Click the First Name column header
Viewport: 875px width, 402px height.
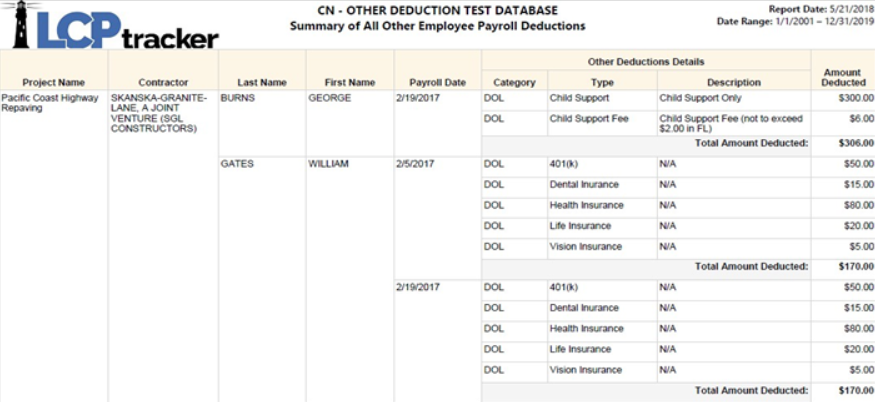tap(349, 83)
